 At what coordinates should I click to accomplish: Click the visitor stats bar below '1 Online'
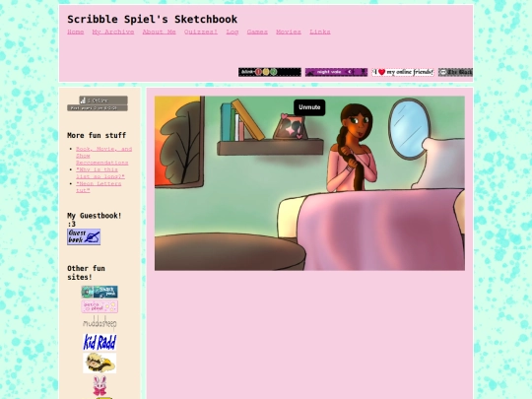click(x=98, y=108)
